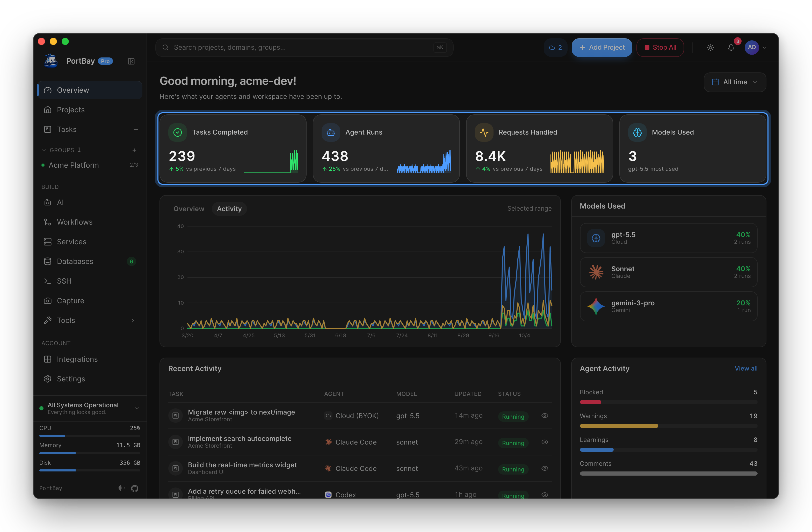812x532 pixels.
Task: Select the Activity chart tab
Action: (229, 209)
